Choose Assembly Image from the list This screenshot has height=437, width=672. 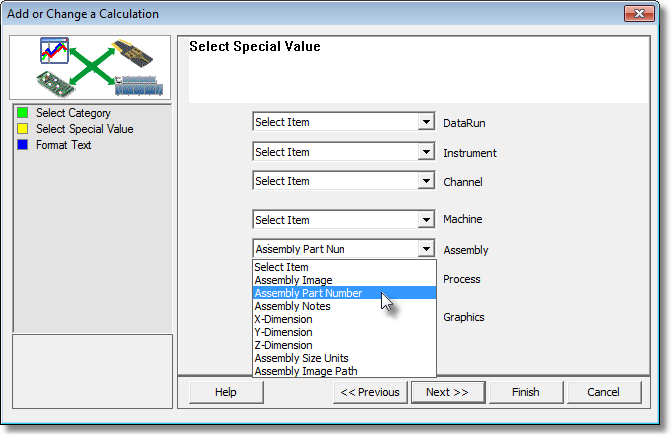pos(345,280)
